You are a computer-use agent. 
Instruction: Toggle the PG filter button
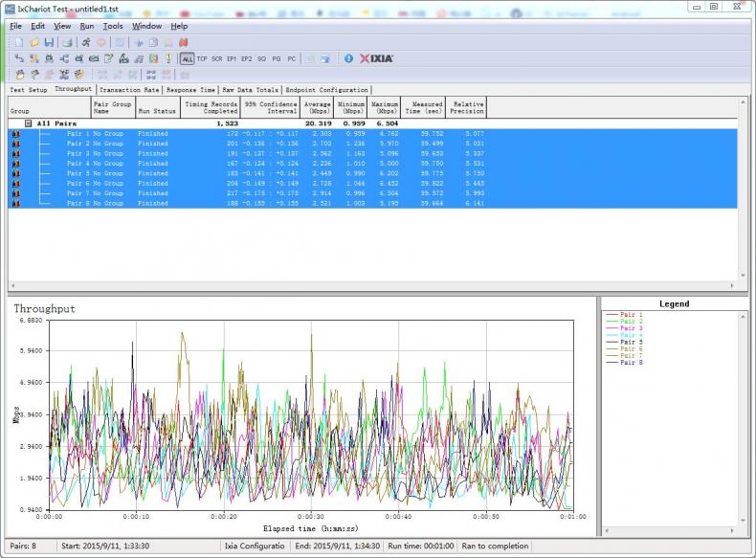click(277, 58)
